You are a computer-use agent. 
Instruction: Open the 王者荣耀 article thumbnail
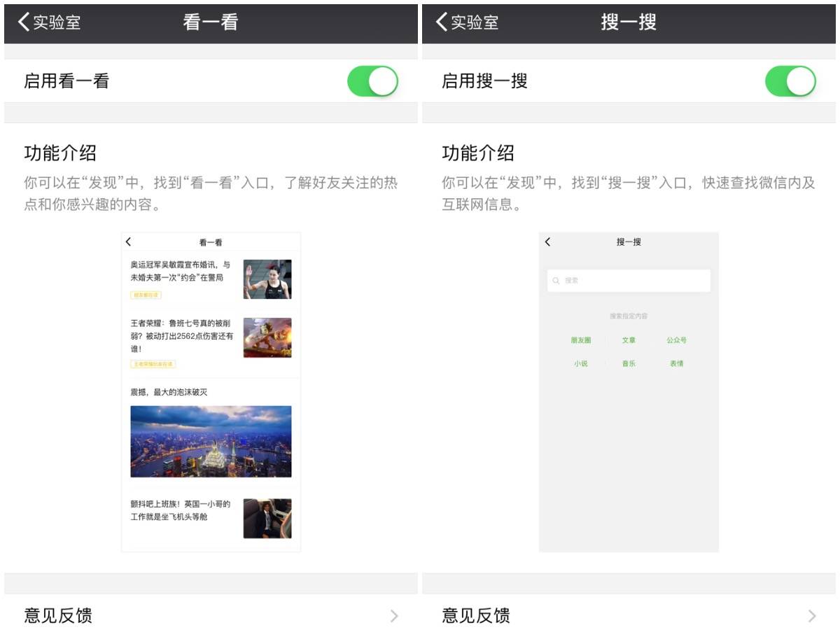point(267,337)
